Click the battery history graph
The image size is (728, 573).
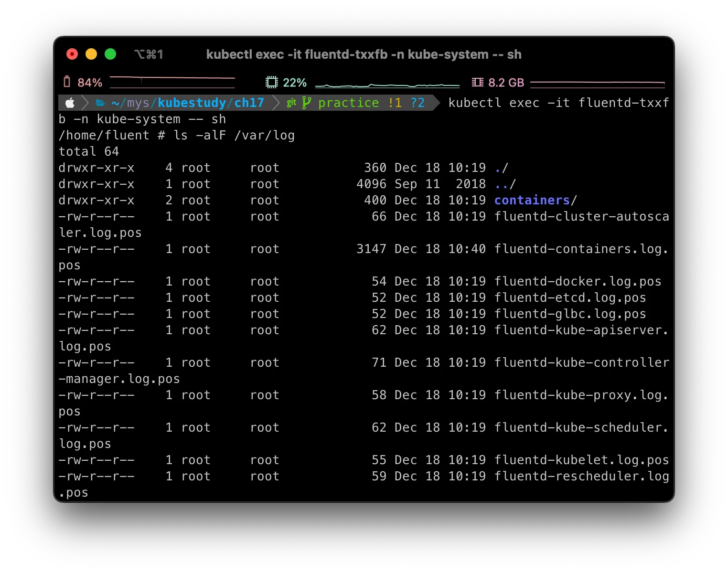pyautogui.click(x=172, y=82)
